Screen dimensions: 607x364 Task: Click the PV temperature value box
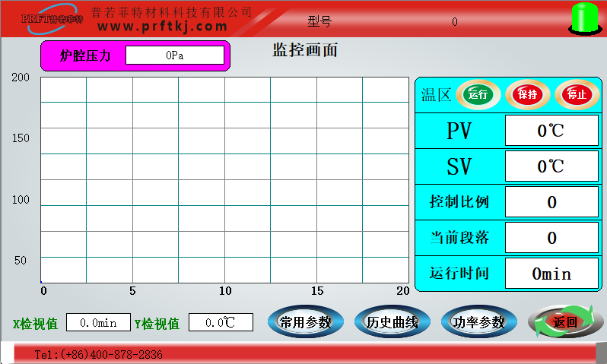pyautogui.click(x=551, y=131)
